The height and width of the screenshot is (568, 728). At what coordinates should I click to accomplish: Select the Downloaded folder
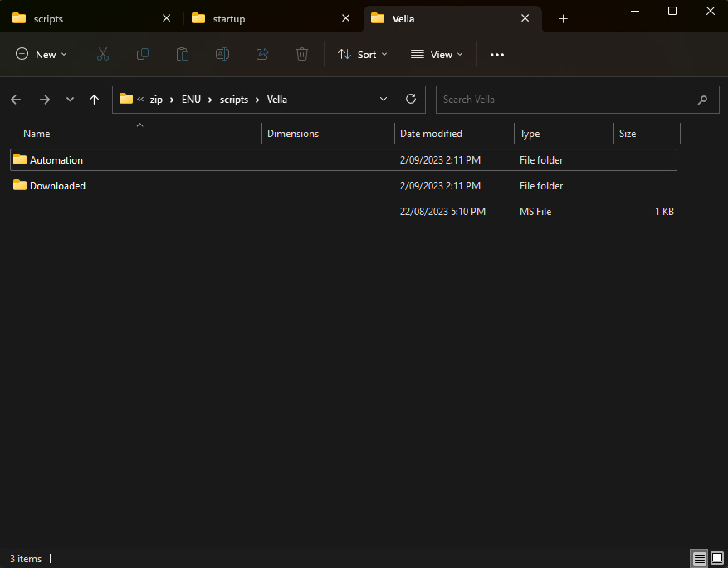(57, 186)
